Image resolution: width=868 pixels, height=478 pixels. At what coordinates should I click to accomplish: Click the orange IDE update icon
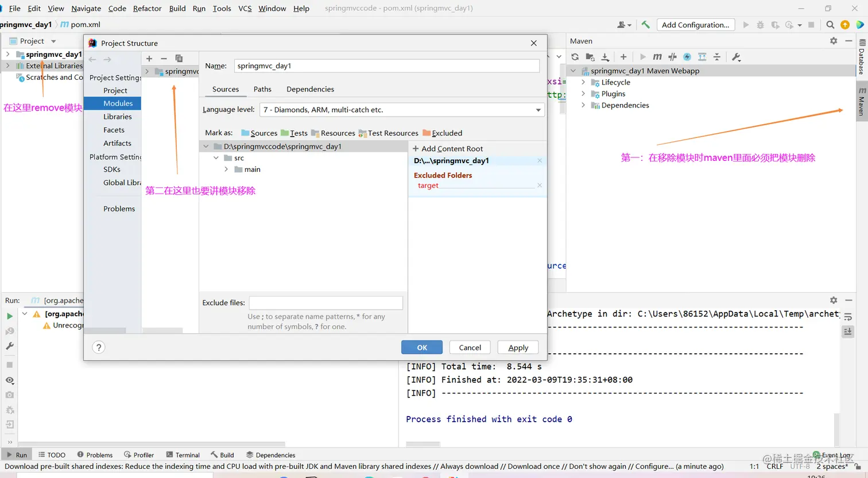click(845, 25)
